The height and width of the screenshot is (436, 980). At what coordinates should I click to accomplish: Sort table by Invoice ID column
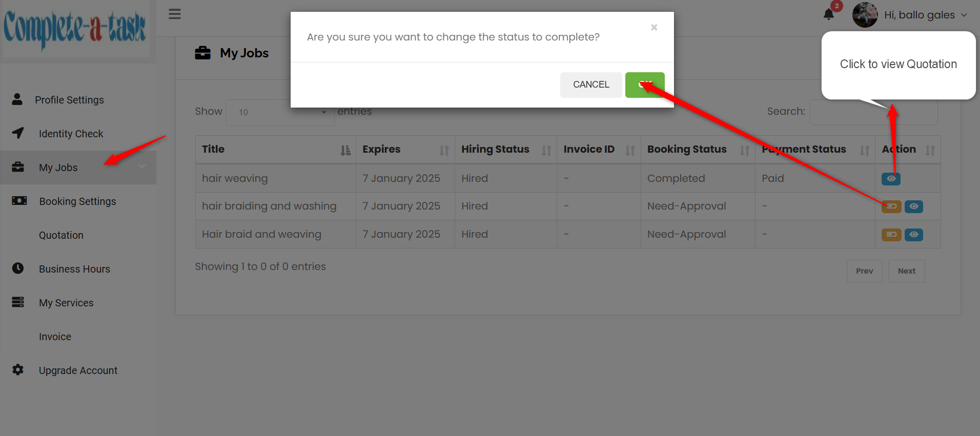599,150
